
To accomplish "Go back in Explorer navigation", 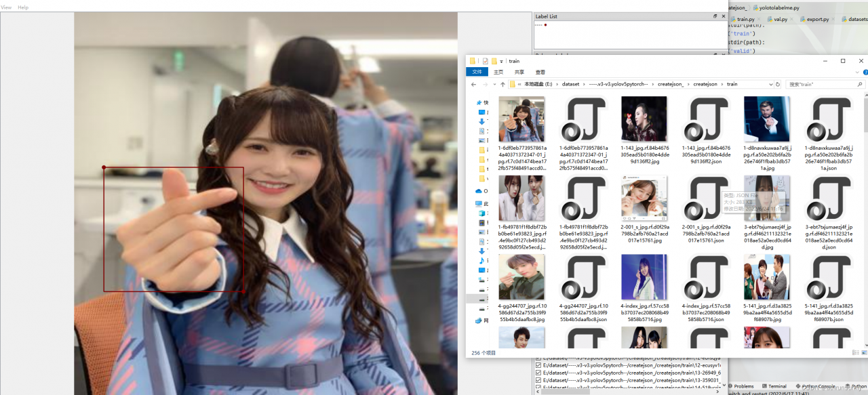I will point(474,85).
